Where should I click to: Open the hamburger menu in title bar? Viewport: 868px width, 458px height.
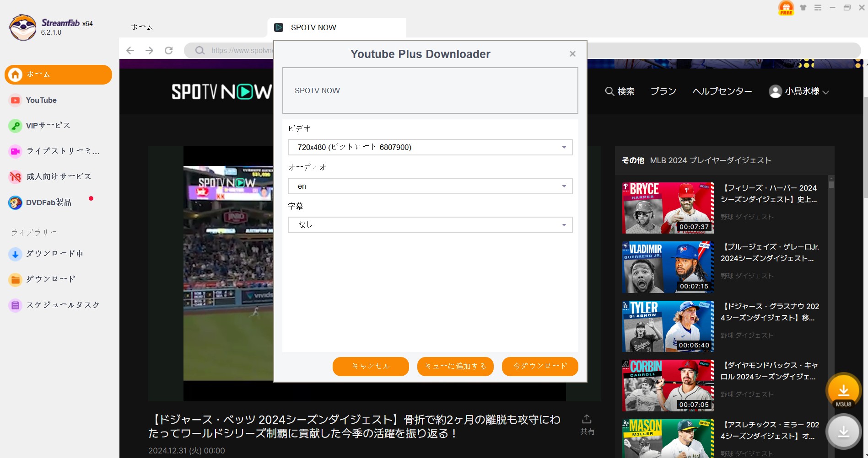click(818, 7)
